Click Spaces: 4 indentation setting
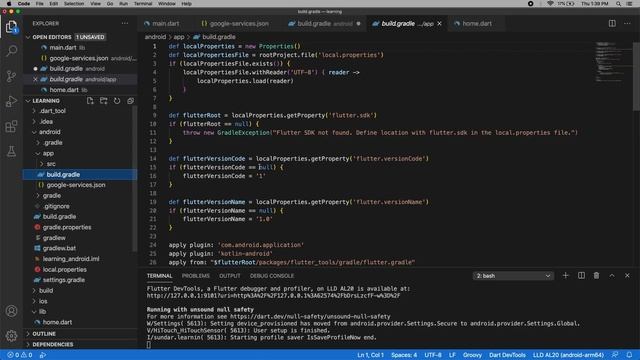640x360 pixels. [x=404, y=355]
